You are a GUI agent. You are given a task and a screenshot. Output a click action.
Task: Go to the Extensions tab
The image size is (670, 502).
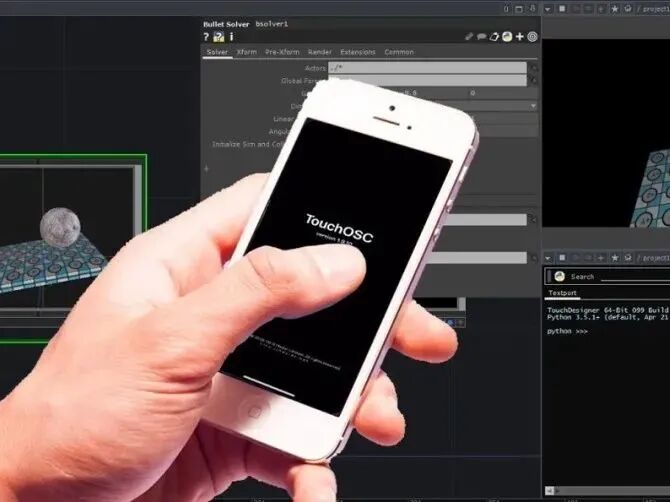pyautogui.click(x=358, y=52)
